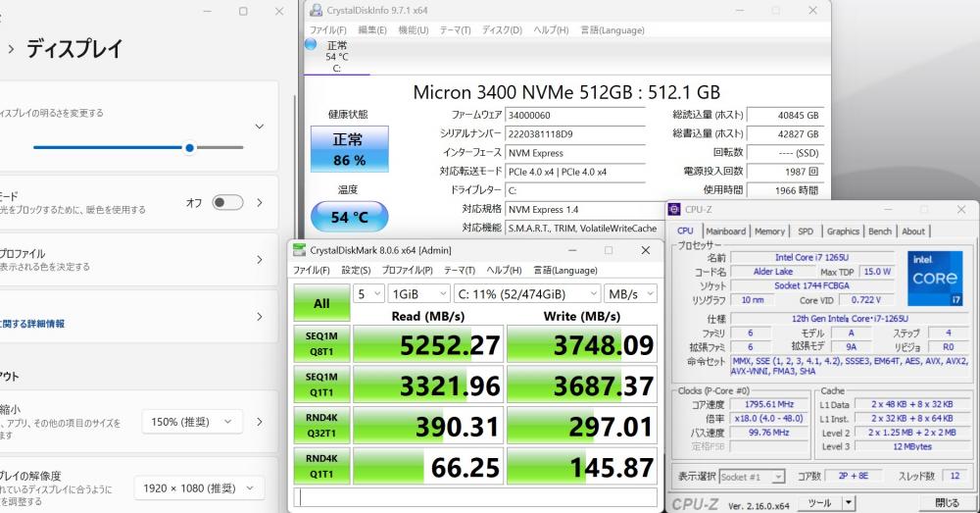Open the MB/s unit dropdown

coord(630,294)
